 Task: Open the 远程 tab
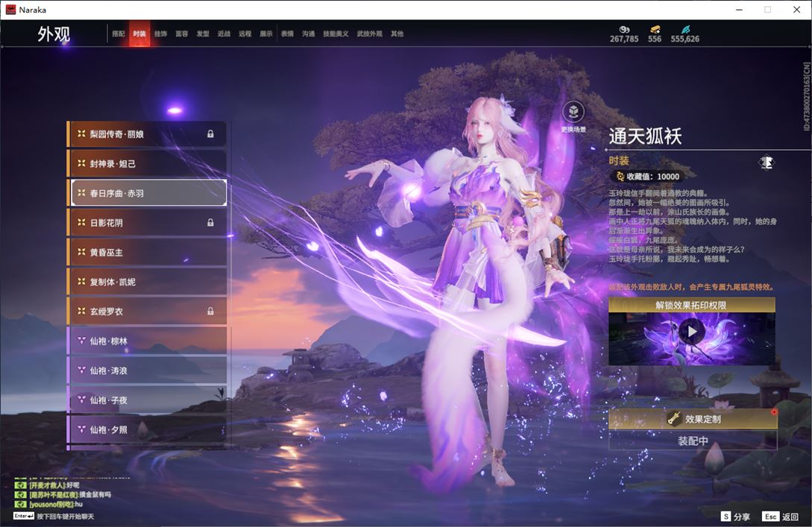245,34
